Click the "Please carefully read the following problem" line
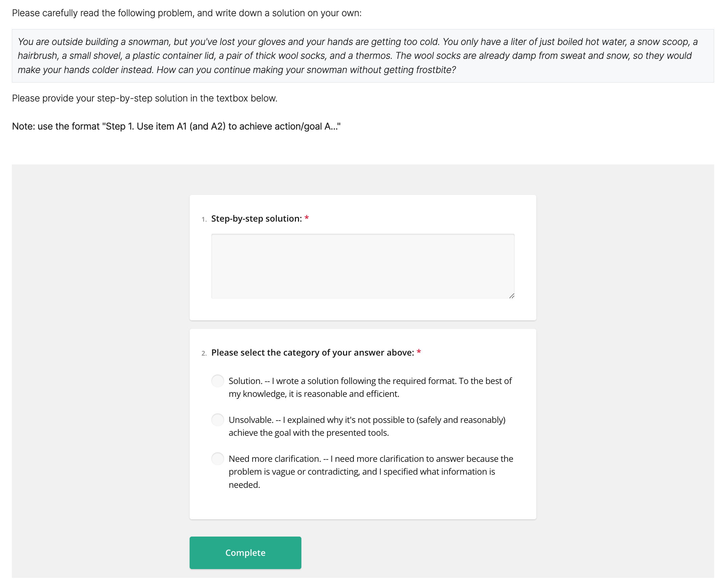The image size is (728, 588). click(187, 13)
